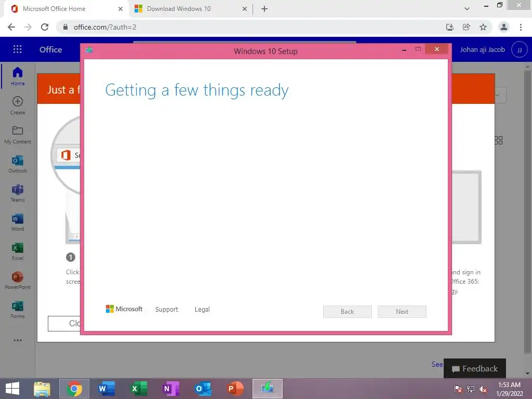Viewport: 532px width, 399px height.
Task: Open Create in Office sidebar
Action: (18, 105)
